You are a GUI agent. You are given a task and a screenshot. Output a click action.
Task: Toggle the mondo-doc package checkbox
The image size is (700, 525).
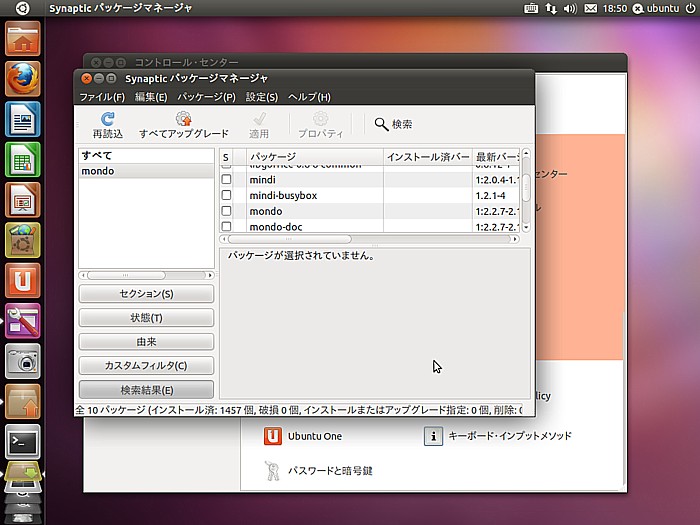(x=226, y=227)
